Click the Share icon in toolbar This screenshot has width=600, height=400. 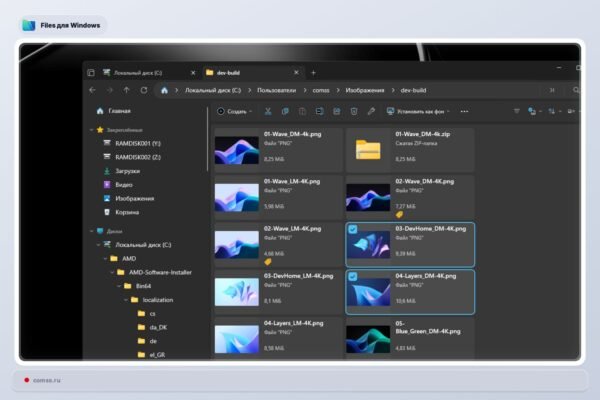[x=337, y=111]
